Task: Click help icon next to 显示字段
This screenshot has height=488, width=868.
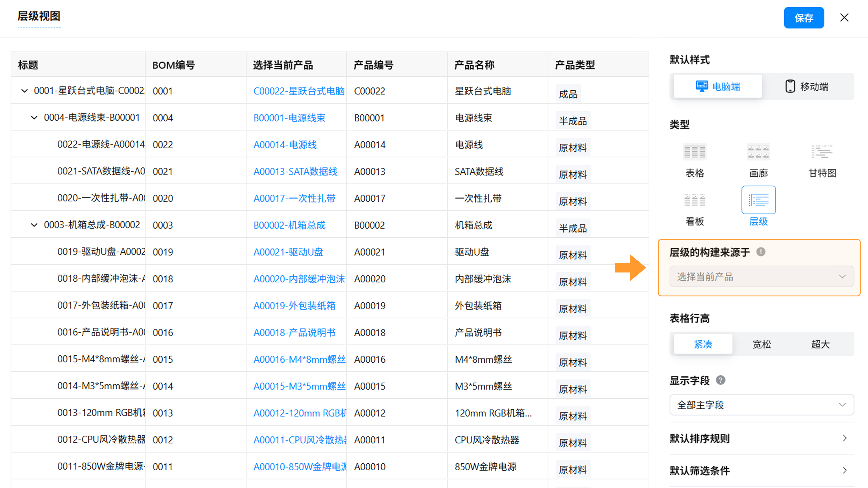Action: point(720,380)
